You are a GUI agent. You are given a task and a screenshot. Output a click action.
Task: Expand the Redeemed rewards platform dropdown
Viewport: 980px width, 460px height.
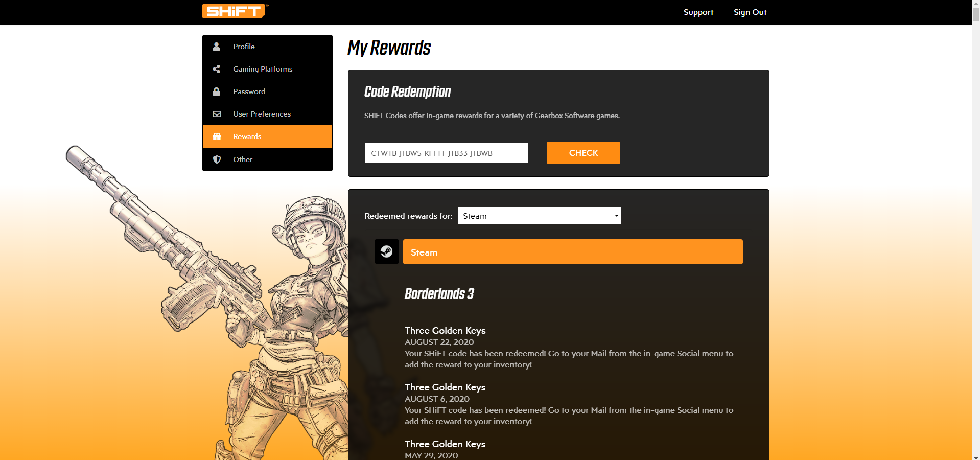(540, 216)
